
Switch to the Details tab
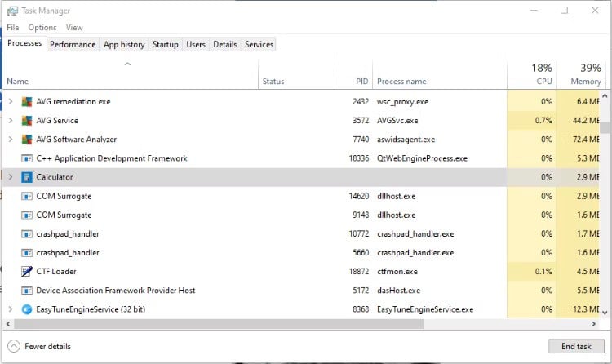point(225,45)
